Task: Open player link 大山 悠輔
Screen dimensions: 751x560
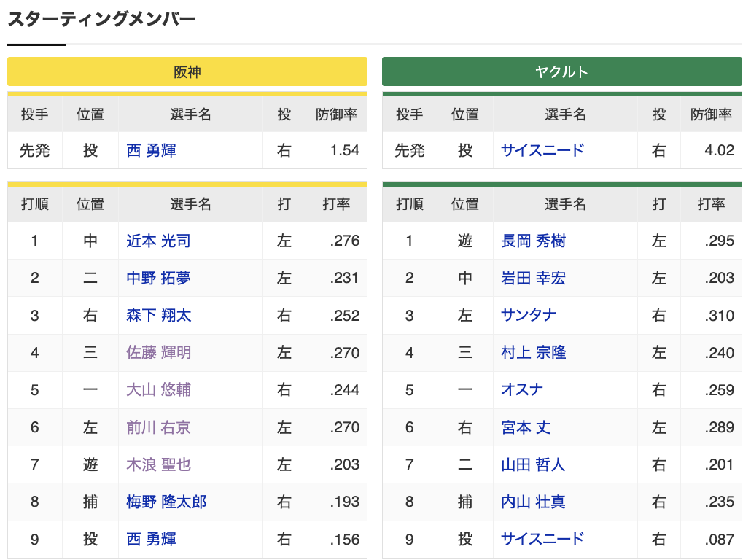Action: coord(158,389)
